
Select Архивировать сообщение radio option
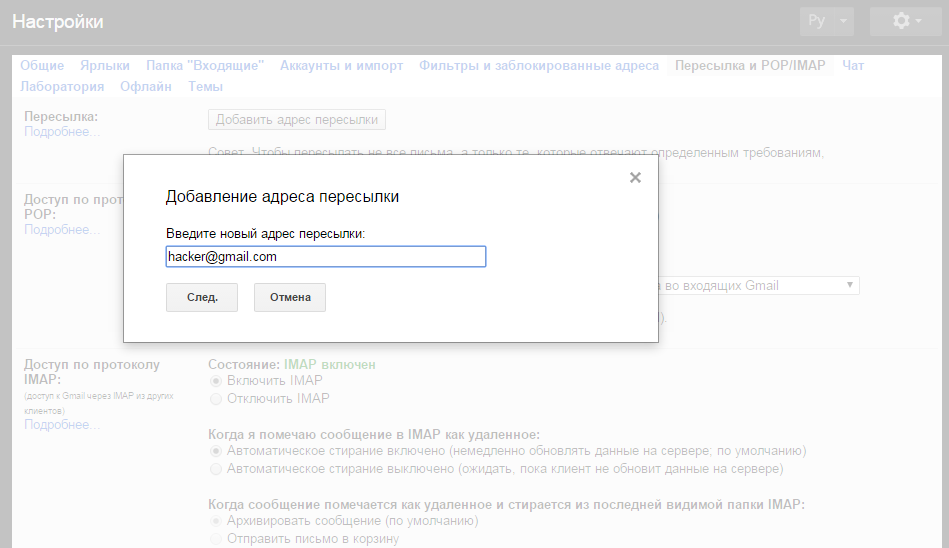point(215,521)
